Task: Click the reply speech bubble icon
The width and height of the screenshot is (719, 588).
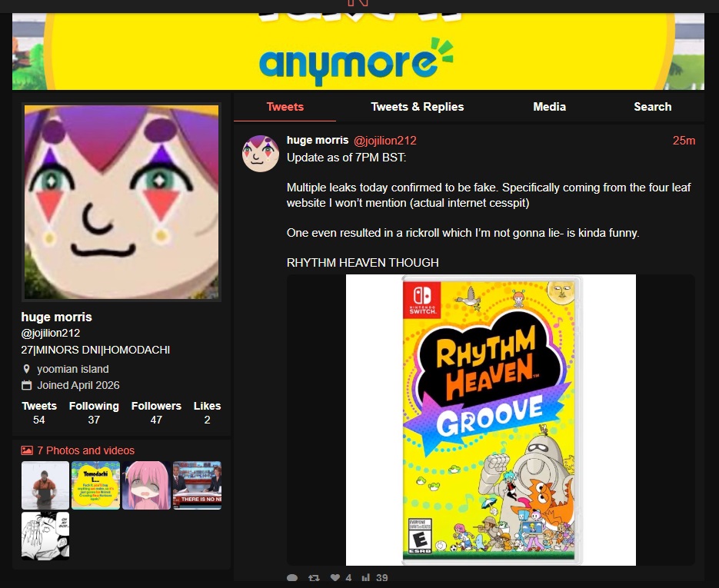Action: 292,578
